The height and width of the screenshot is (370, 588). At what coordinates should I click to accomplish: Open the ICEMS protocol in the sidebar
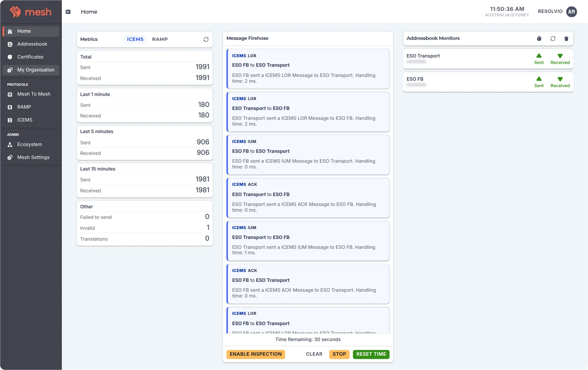point(31,120)
